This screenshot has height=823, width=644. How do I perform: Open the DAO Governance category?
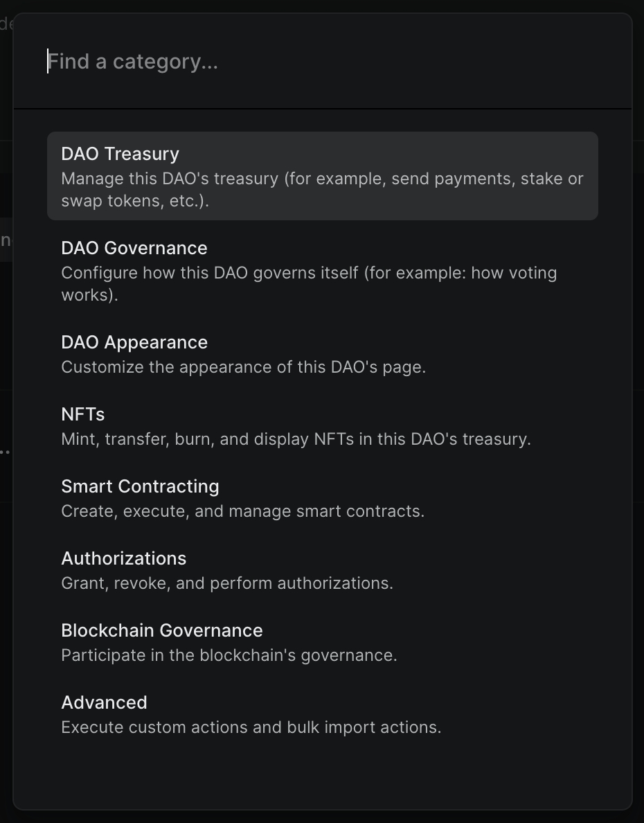(134, 248)
